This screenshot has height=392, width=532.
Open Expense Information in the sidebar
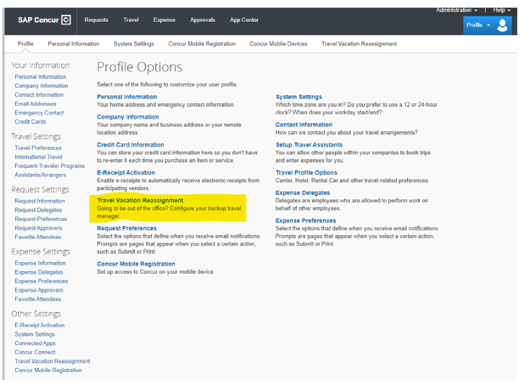pyautogui.click(x=40, y=263)
